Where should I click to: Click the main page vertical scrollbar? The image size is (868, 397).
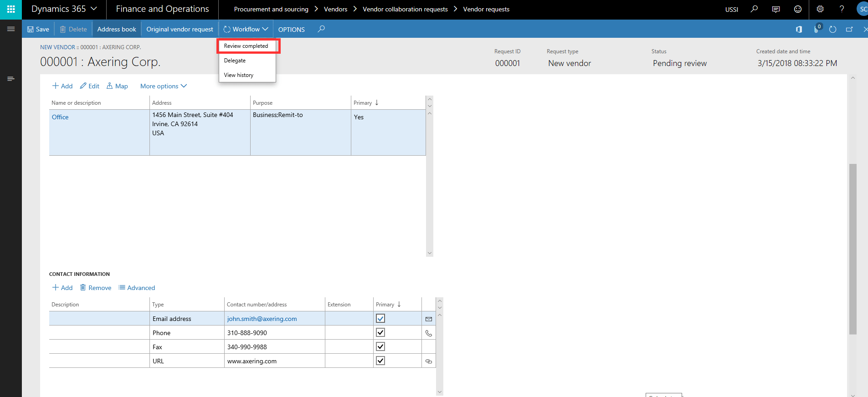click(853, 249)
